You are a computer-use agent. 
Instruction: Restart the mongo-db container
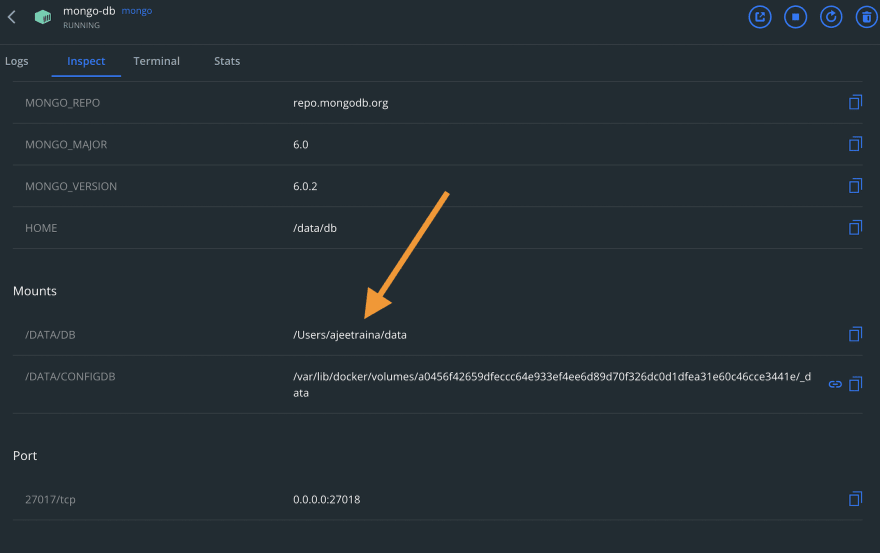tap(831, 17)
